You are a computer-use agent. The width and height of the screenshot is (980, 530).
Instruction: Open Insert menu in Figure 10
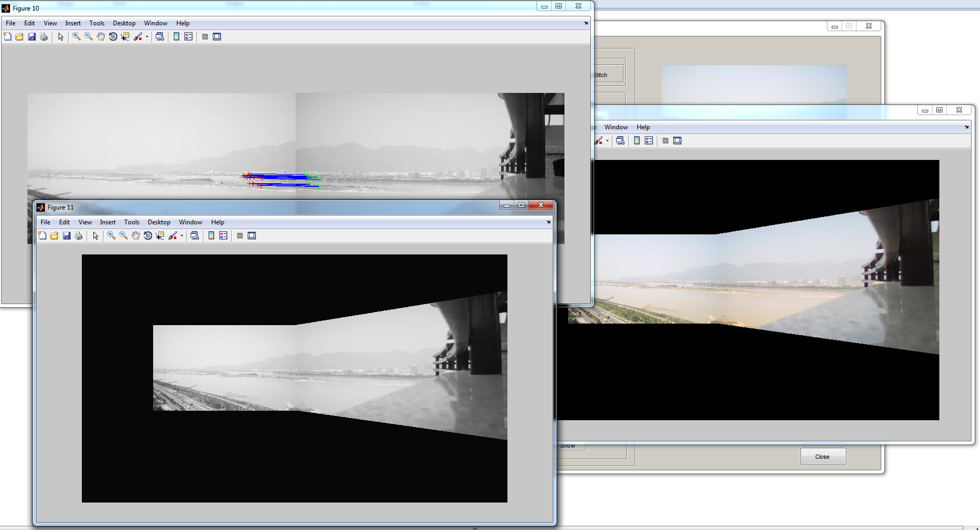point(73,23)
